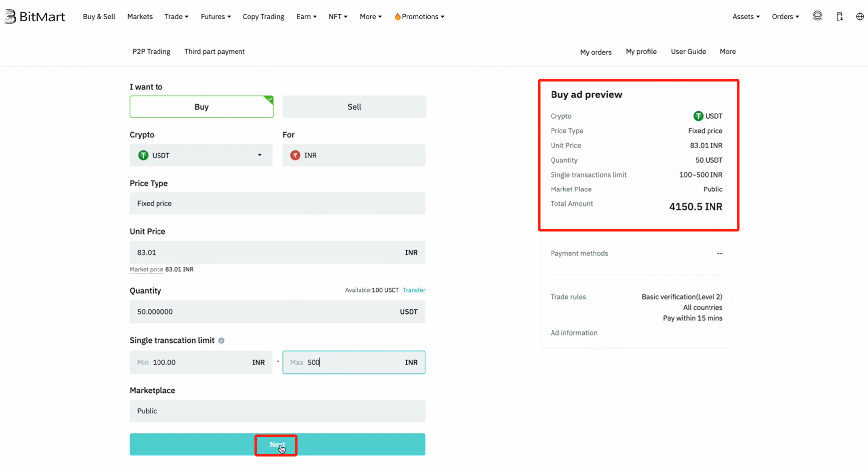Expand the Promotions menu
This screenshot has height=472, width=868.
point(420,17)
